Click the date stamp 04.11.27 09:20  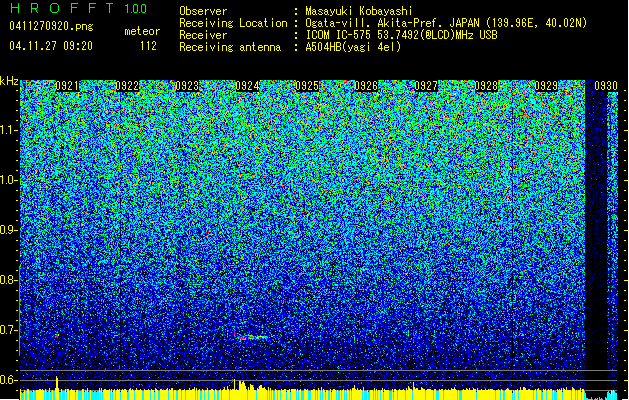tap(51, 46)
